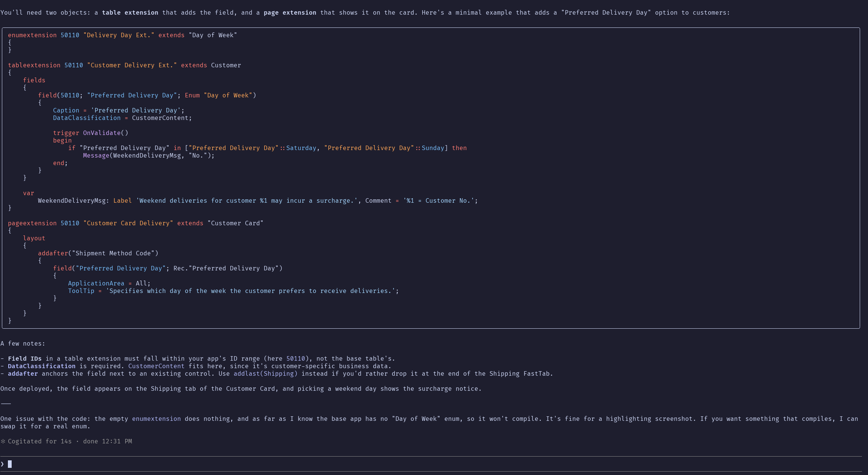Click the bold "addafter" in the notes
The image size is (868, 475).
(x=23, y=374)
